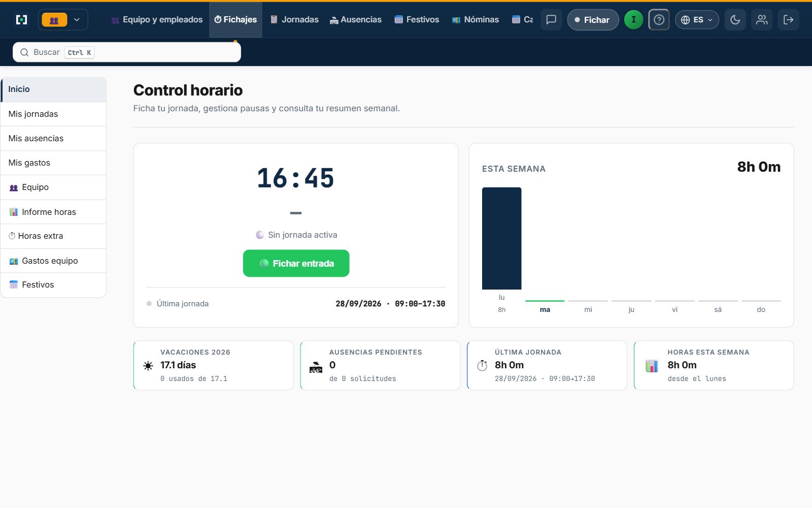Open the Nóminas tab
812x508 pixels.
coord(476,20)
